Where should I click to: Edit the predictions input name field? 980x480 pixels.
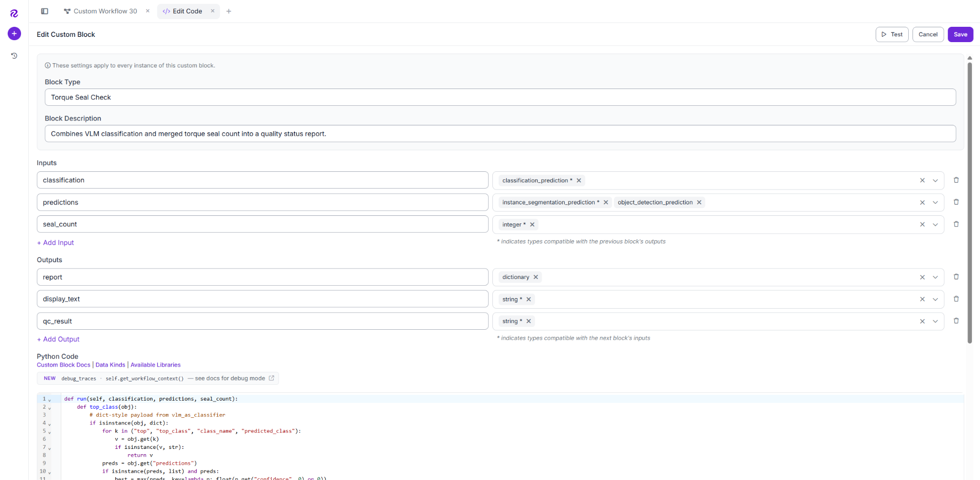[x=262, y=202]
